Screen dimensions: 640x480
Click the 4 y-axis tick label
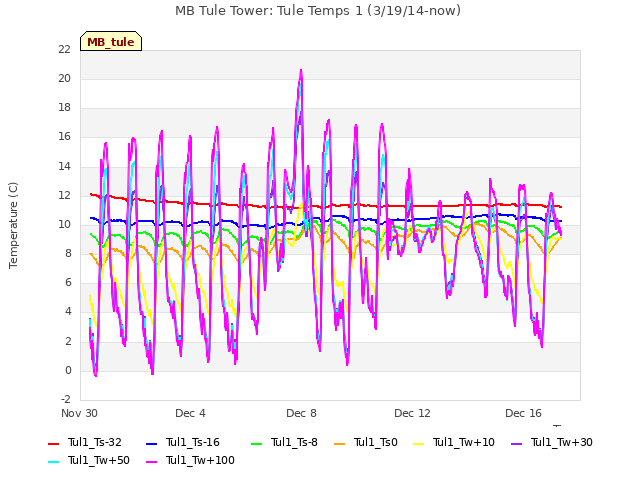point(68,312)
